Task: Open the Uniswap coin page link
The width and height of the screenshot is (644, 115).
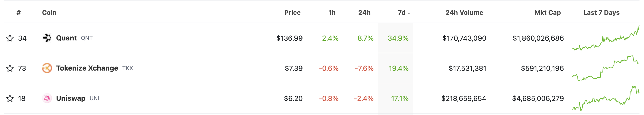Action: coord(71,98)
